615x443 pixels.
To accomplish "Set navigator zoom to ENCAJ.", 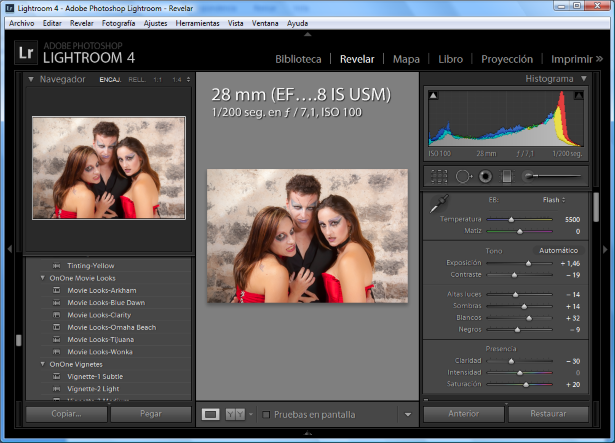I will pos(110,80).
